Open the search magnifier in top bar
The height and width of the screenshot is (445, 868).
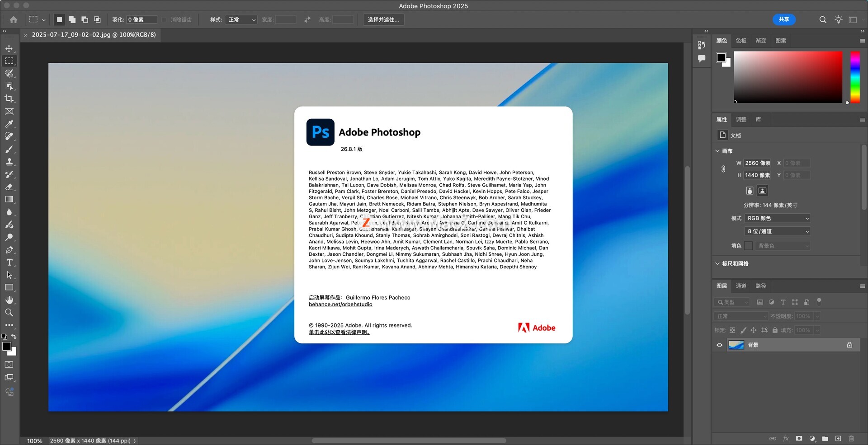click(x=823, y=19)
